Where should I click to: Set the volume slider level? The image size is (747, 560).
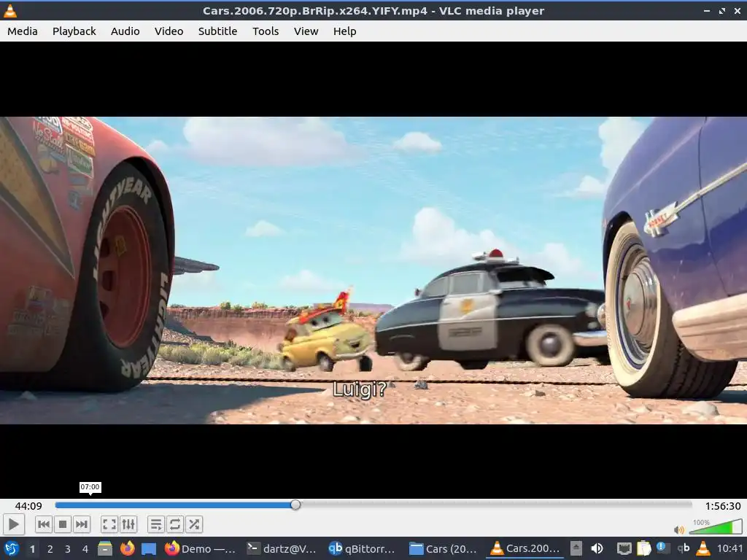coord(715,526)
